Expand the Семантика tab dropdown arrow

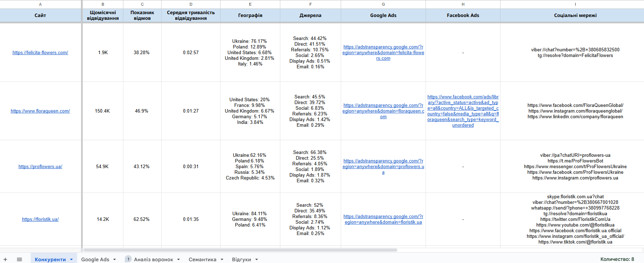point(222,259)
